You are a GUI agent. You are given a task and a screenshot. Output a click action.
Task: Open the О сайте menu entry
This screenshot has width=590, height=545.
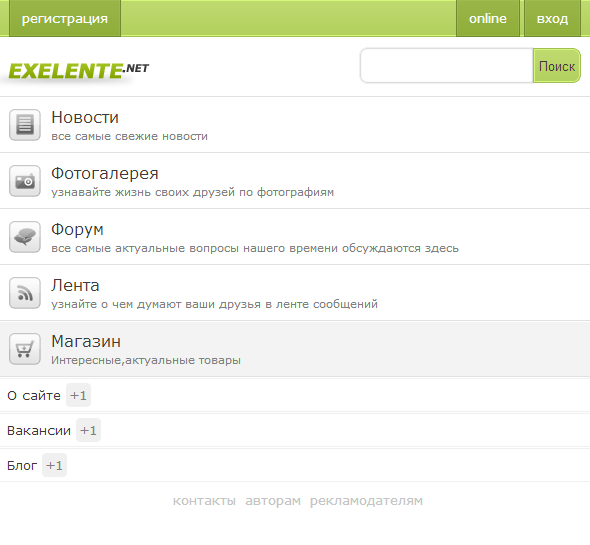34,396
